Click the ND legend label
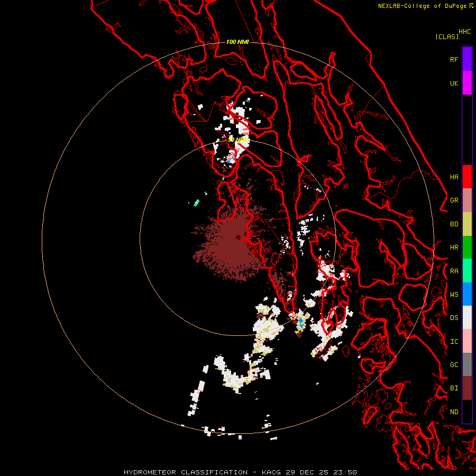476x476 pixels. (x=454, y=412)
